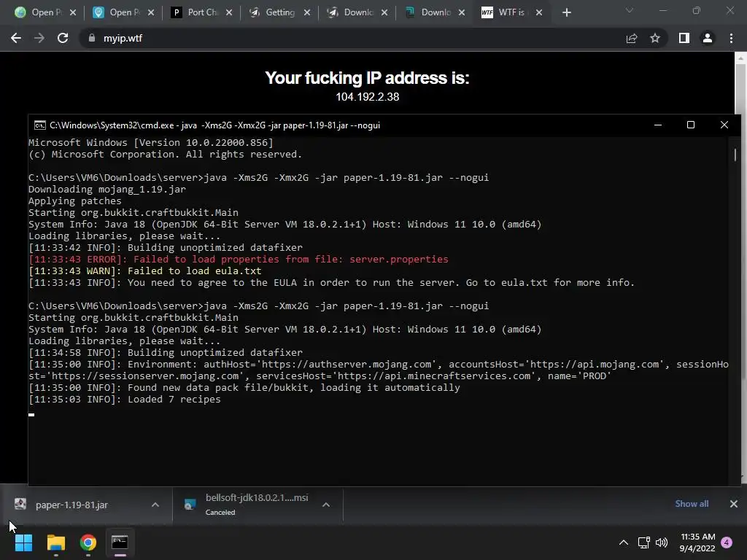Click the 'Failed to load eula.txt' warning line
This screenshot has height=560, width=747.
[145, 271]
